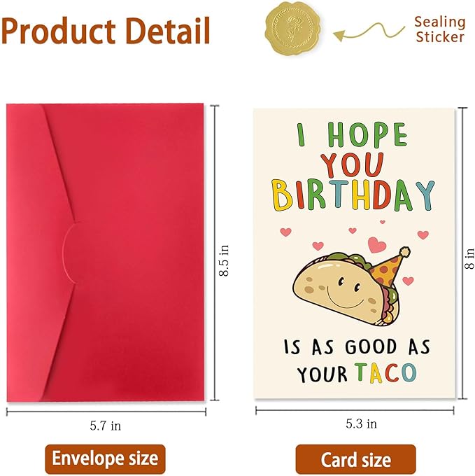Select the red envelope image
475x476 pixels.
tap(105, 253)
